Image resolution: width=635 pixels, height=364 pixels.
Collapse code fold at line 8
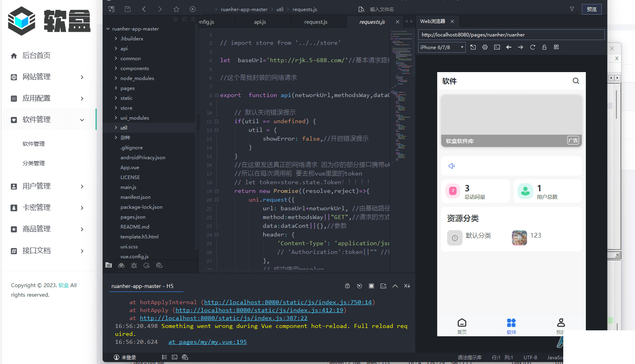[216, 95]
